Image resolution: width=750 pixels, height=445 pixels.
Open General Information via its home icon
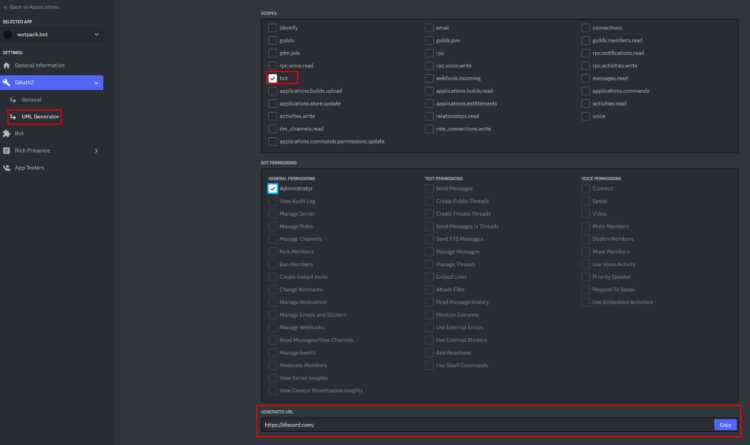[6, 66]
